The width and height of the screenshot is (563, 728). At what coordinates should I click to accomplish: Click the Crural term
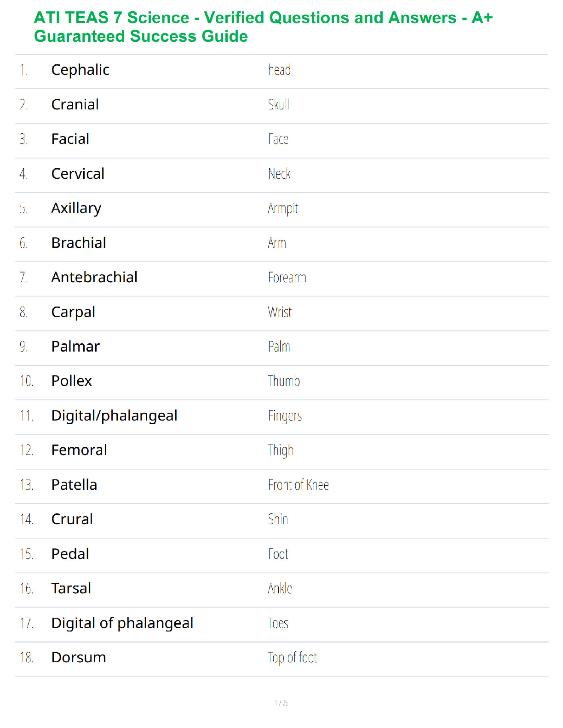(x=72, y=519)
